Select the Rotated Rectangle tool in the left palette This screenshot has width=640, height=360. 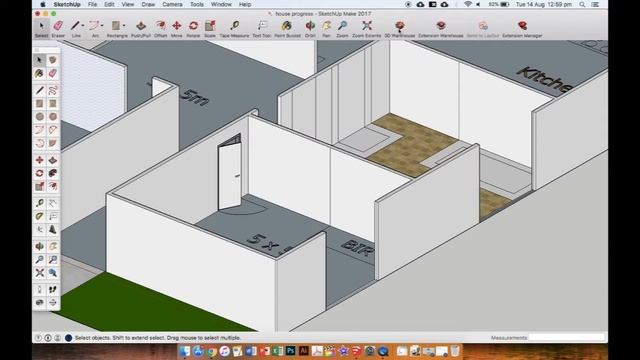click(x=53, y=104)
